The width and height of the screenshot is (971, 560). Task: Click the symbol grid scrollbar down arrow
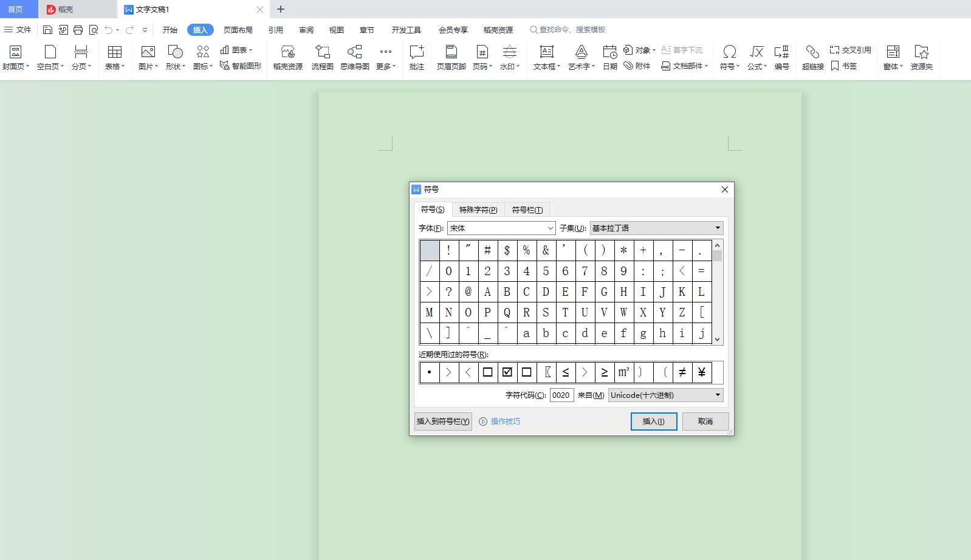coord(718,340)
